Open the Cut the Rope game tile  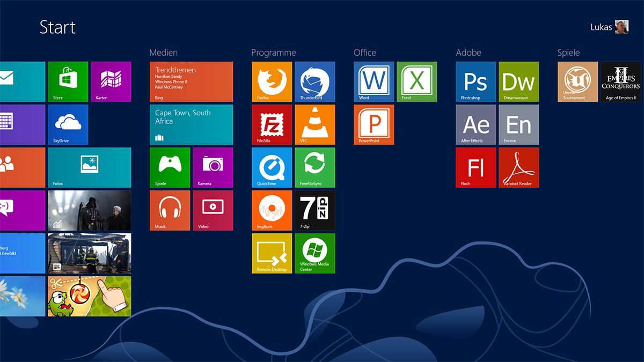pyautogui.click(x=89, y=296)
